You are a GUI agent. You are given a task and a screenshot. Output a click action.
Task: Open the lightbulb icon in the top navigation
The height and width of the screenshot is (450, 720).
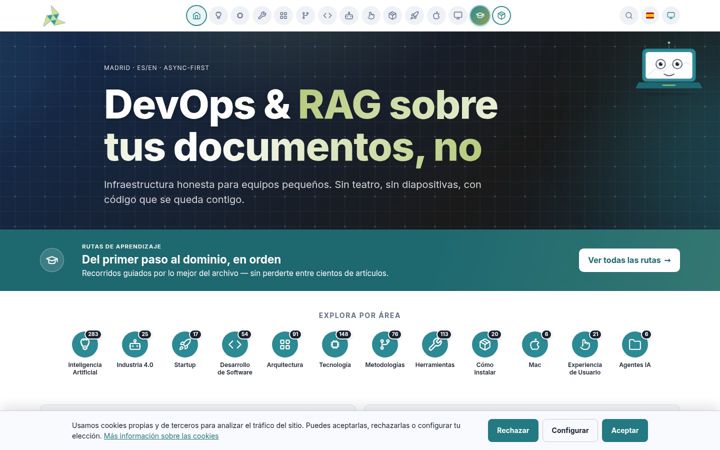tap(219, 16)
